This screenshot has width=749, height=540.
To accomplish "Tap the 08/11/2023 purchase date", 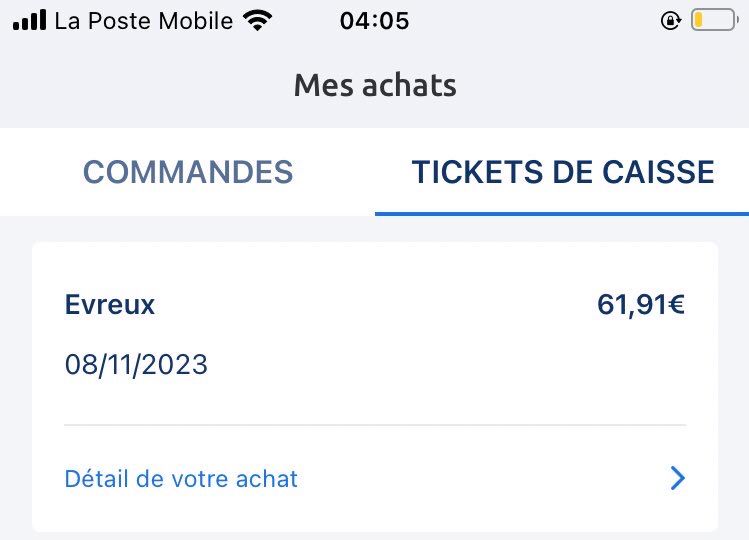I will [136, 364].
